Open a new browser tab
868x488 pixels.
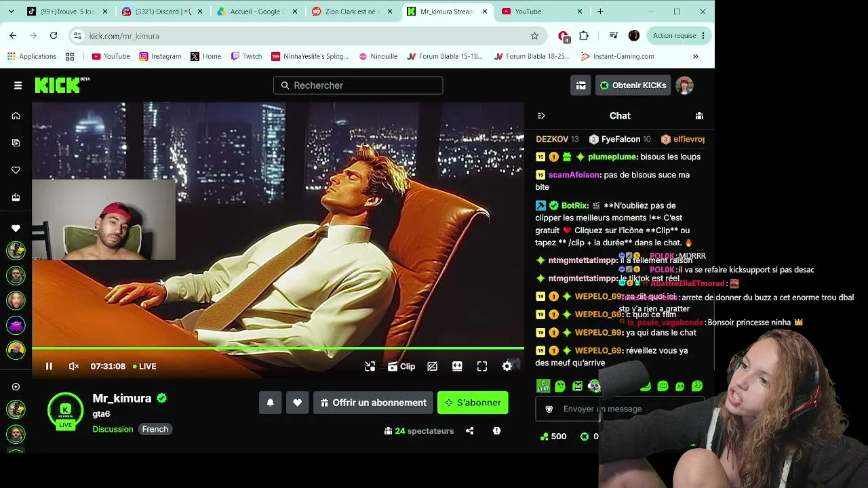tap(600, 12)
